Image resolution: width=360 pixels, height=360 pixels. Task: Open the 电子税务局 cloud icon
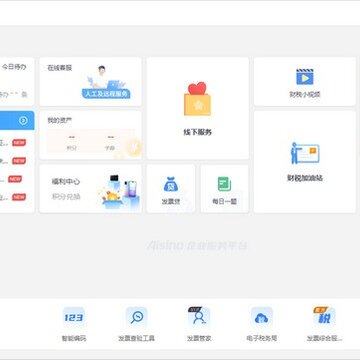[x=262, y=317]
